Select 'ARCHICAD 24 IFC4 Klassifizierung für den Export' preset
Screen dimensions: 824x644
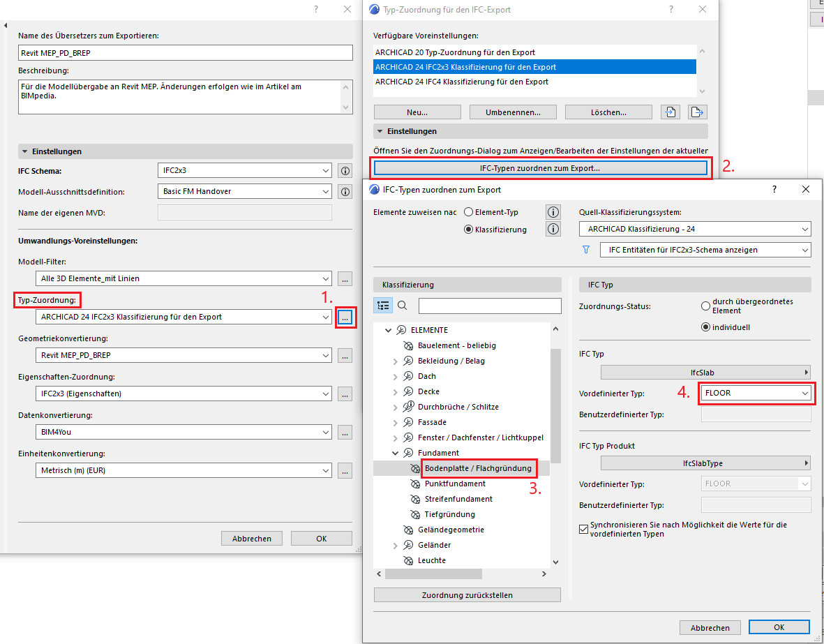point(462,82)
